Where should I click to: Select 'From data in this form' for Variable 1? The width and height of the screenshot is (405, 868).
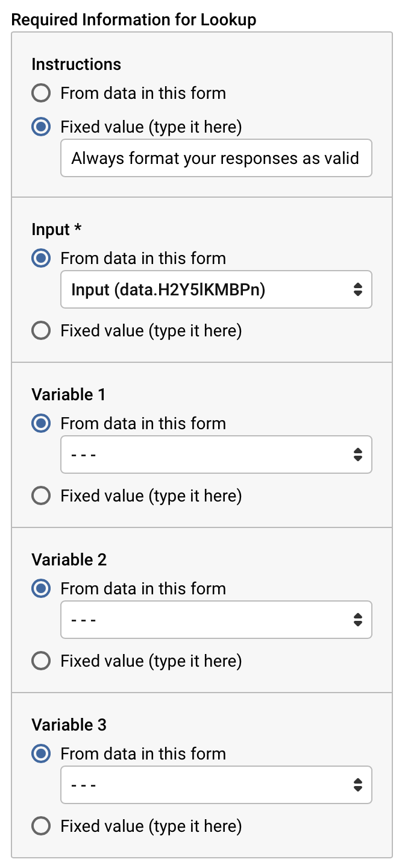click(41, 424)
